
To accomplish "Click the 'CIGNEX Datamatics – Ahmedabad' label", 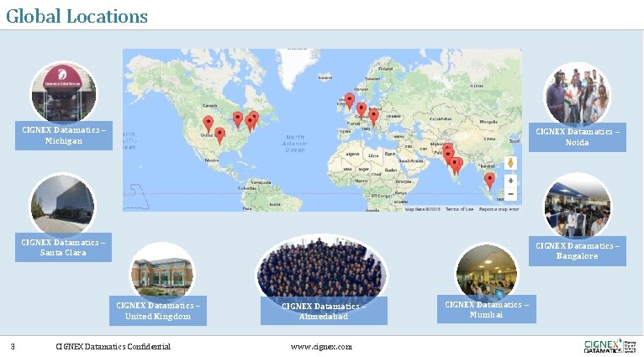I will (324, 311).
